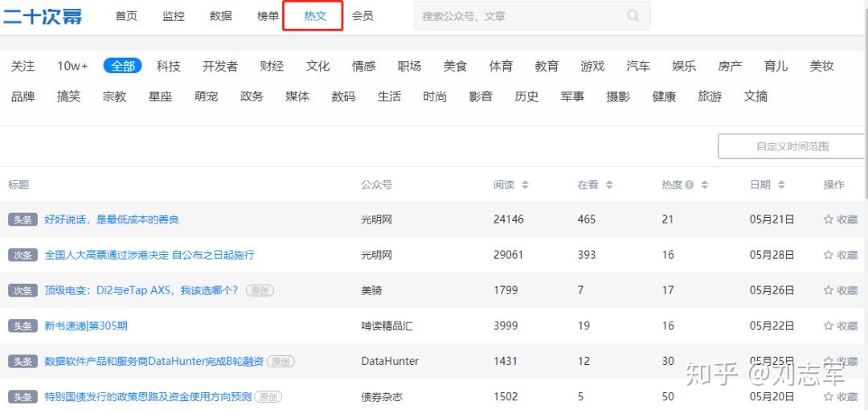Open article 好好说话，是最低成本的善良
The image size is (868, 410).
click(112, 219)
